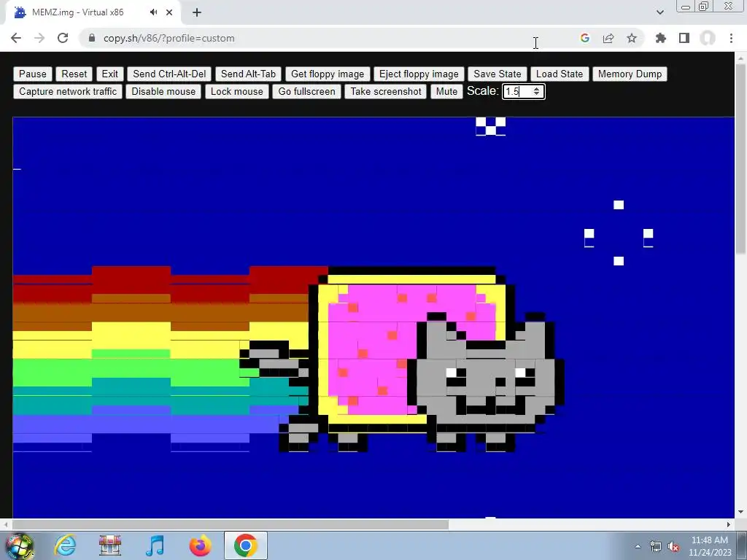Click the Show desktop strip
Image resolution: width=747 pixels, height=560 pixels.
click(742, 545)
